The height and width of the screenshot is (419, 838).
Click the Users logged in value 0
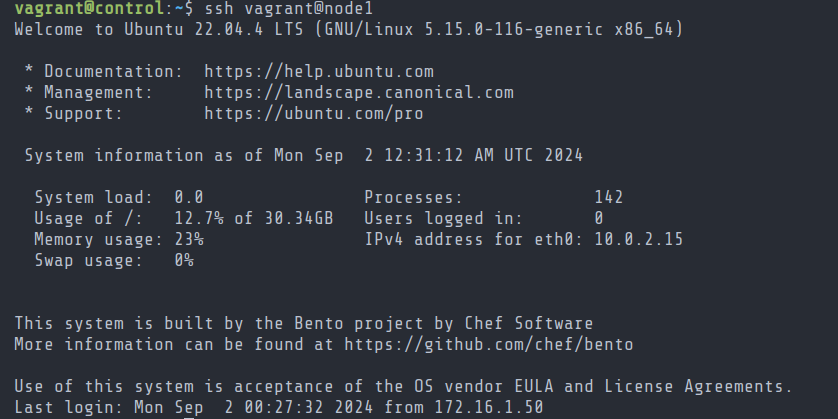[599, 219]
